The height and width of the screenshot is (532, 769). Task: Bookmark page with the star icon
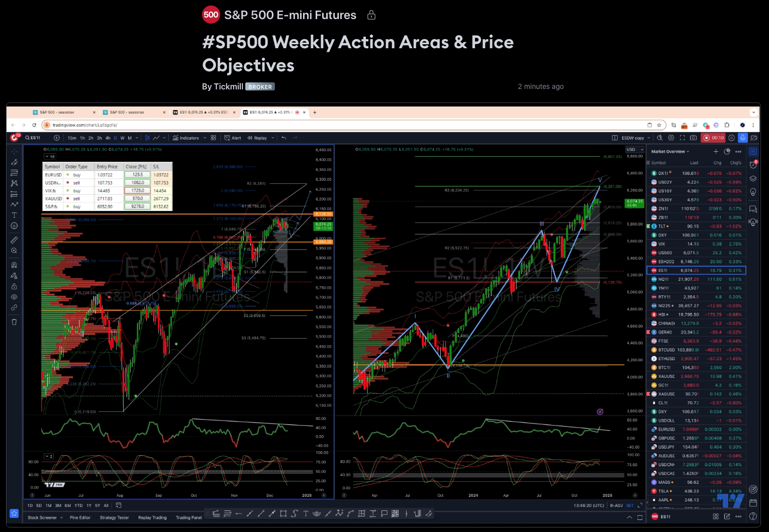point(659,125)
